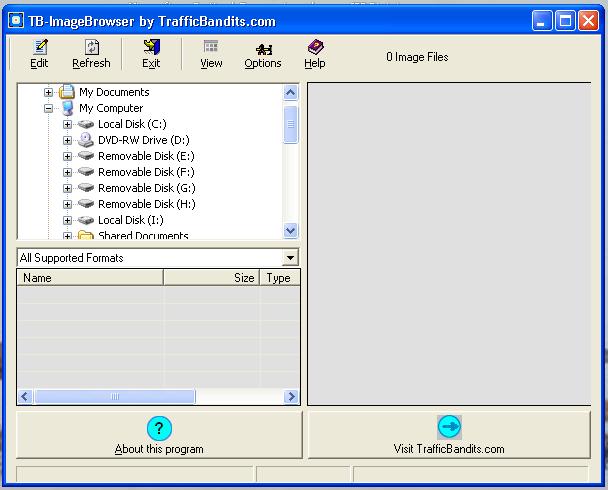Minimize the TB-ImageBrowser window
The image size is (608, 490).
click(x=542, y=20)
